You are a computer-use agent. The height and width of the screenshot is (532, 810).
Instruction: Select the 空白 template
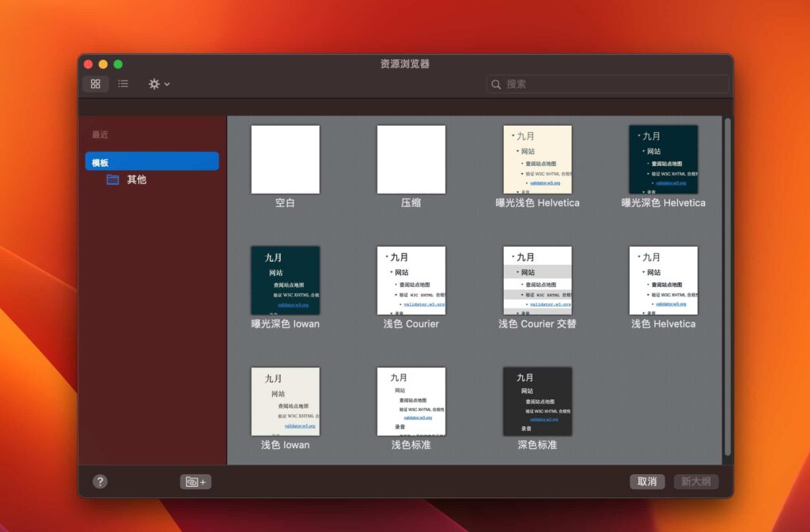pyautogui.click(x=286, y=159)
